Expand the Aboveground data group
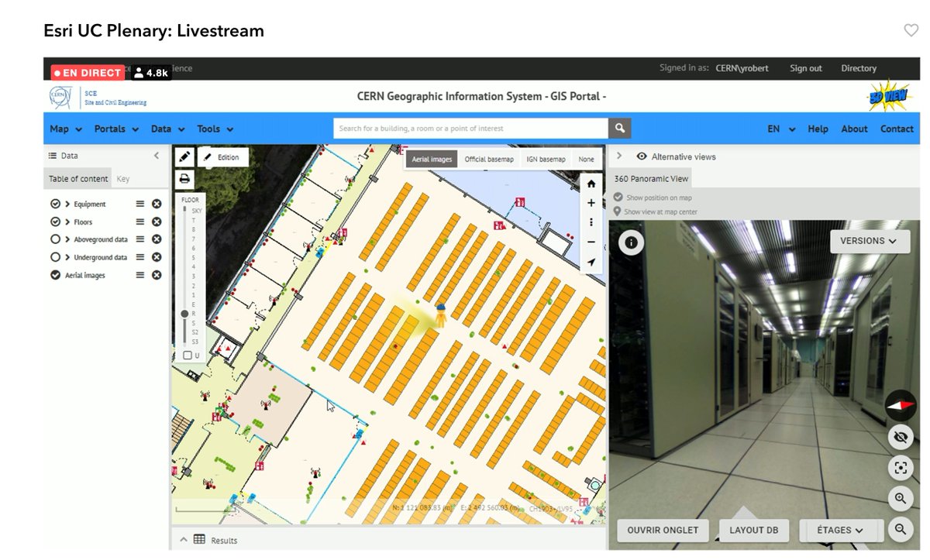The height and width of the screenshot is (560, 930). [68, 239]
